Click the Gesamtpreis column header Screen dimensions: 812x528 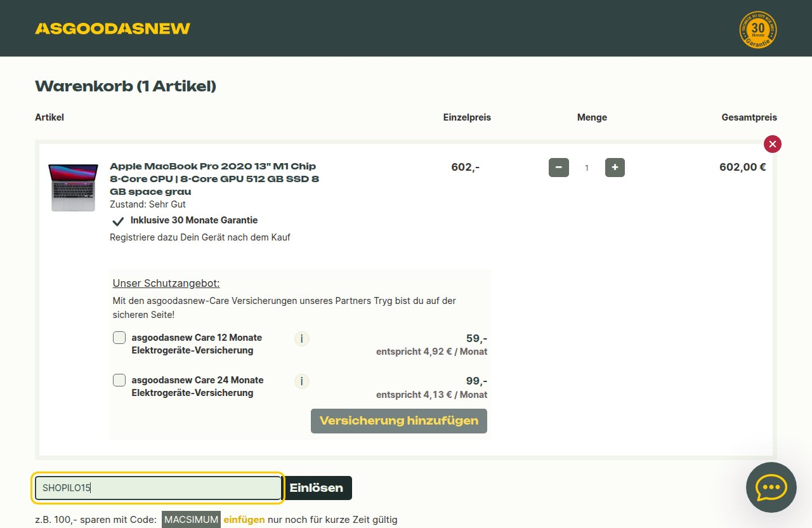click(749, 117)
